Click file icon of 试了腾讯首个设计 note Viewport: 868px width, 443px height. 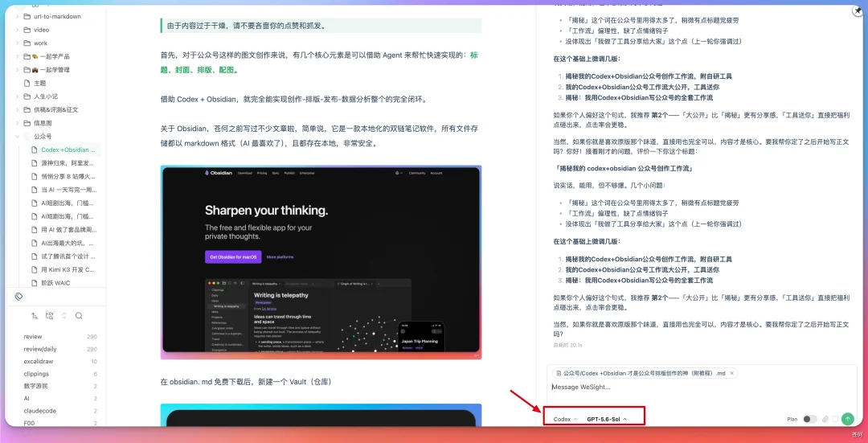coord(35,256)
